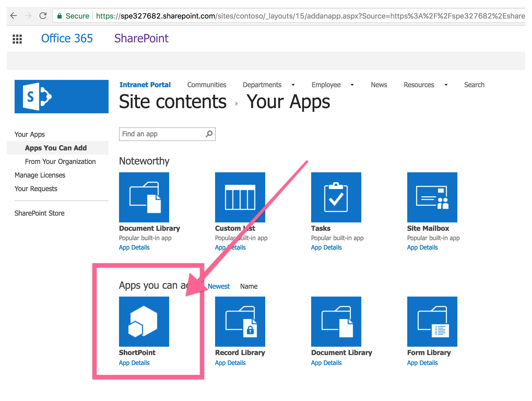The width and height of the screenshot is (532, 401).
Task: Expand the Employee menu dropdown arrow
Action: (x=352, y=85)
